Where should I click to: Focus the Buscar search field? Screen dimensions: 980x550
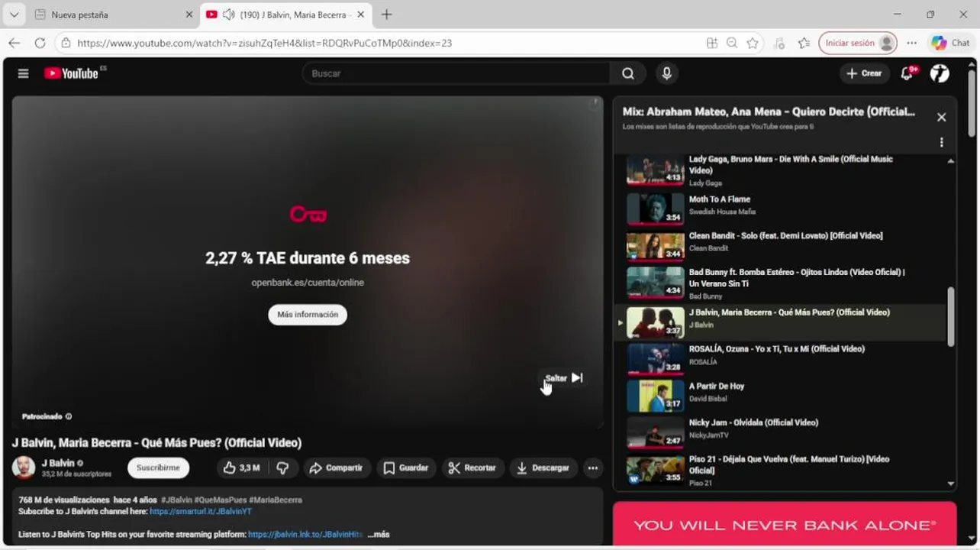(x=456, y=73)
